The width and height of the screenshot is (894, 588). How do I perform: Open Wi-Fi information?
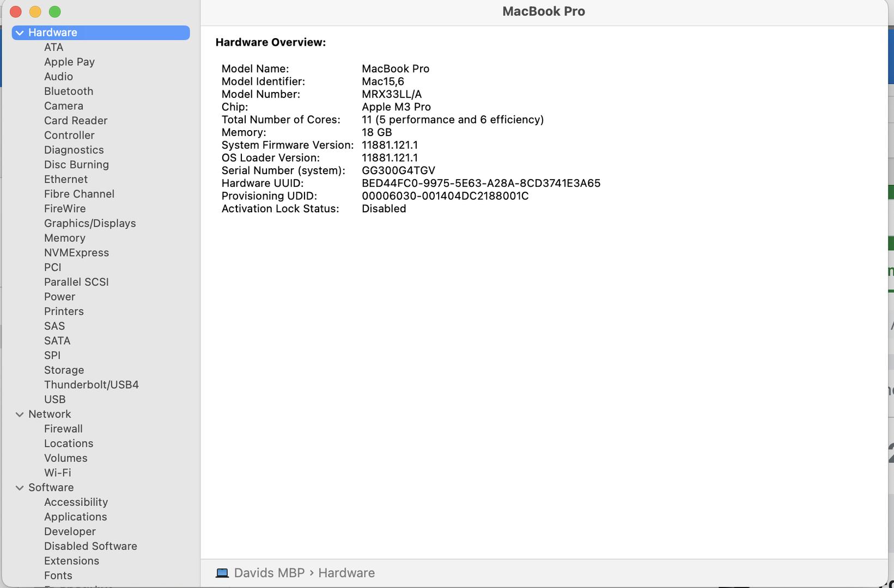[58, 474]
